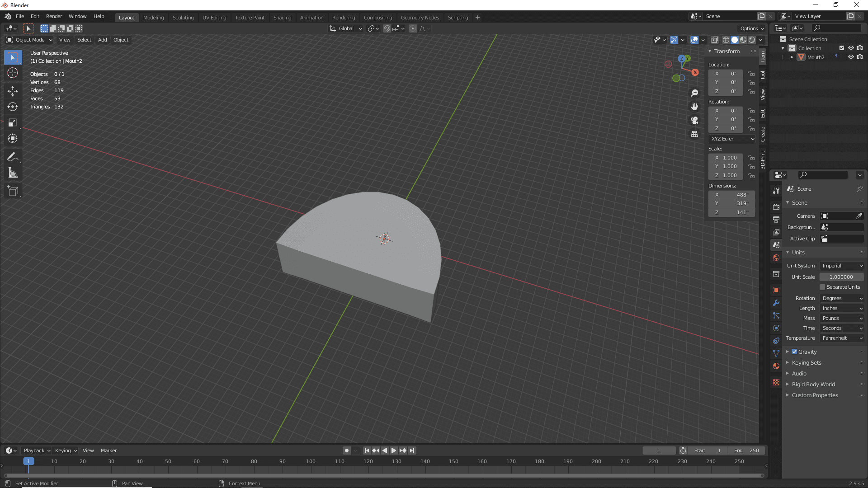Switch to the Modeling workspace tab
Viewport: 868px width, 488px height.
153,17
